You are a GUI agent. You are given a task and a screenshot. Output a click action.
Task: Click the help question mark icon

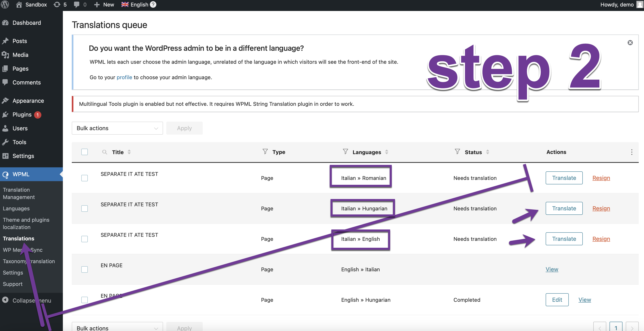point(153,4)
